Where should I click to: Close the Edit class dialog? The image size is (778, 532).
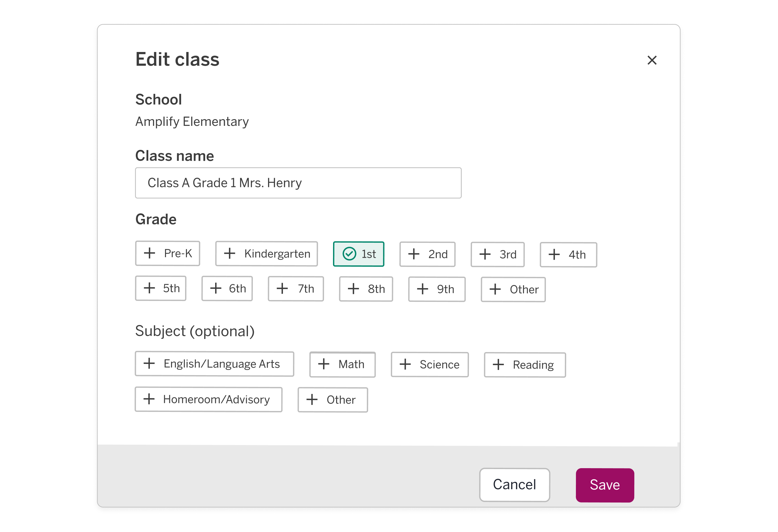point(652,60)
